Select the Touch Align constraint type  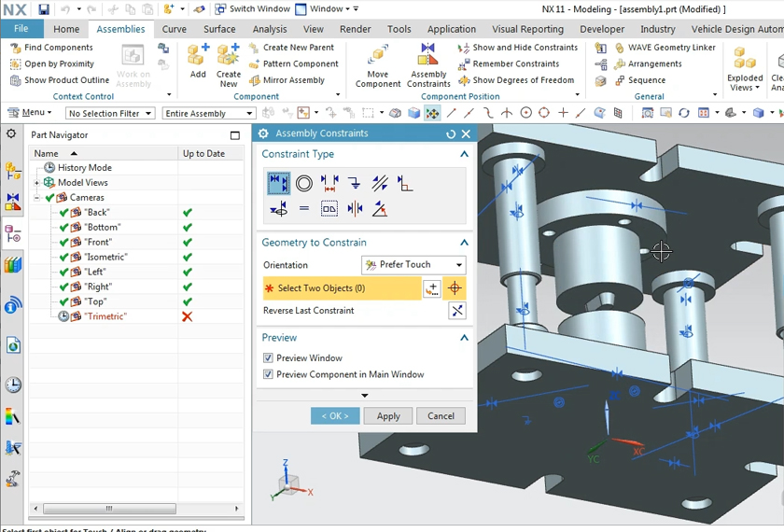[x=278, y=183]
